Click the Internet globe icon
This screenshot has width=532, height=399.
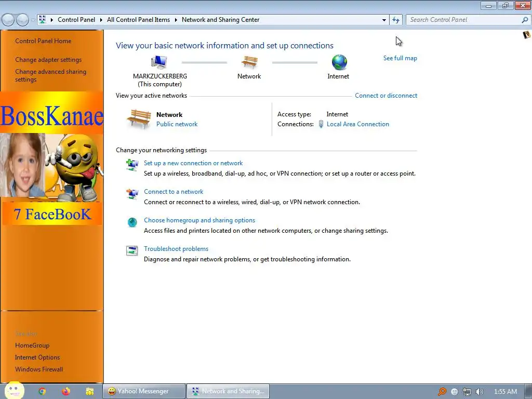(339, 62)
